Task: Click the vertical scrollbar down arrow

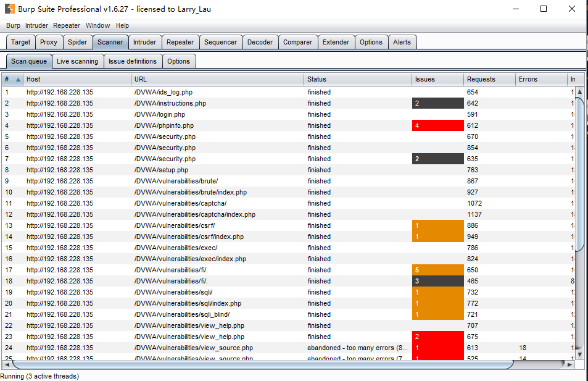Action: [x=580, y=354]
